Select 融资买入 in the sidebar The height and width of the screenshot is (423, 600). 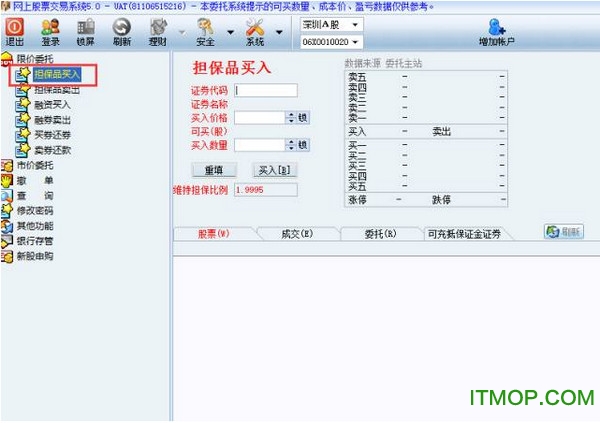coord(52,105)
